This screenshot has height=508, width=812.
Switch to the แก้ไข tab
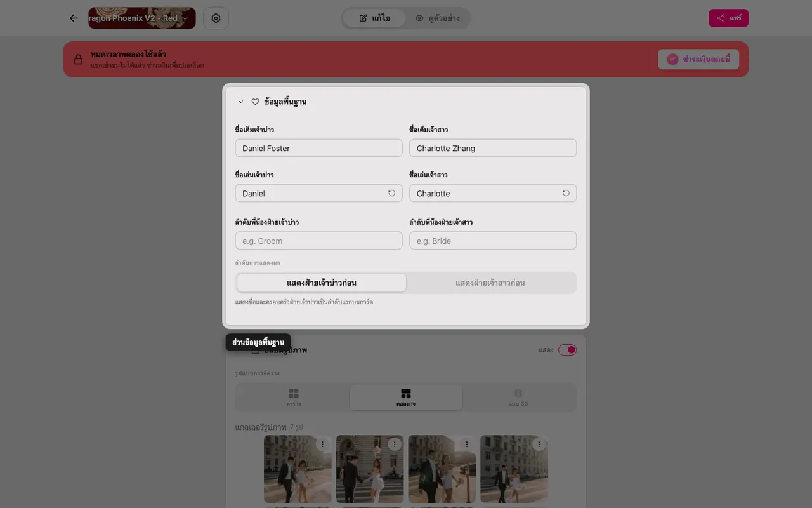click(x=375, y=18)
